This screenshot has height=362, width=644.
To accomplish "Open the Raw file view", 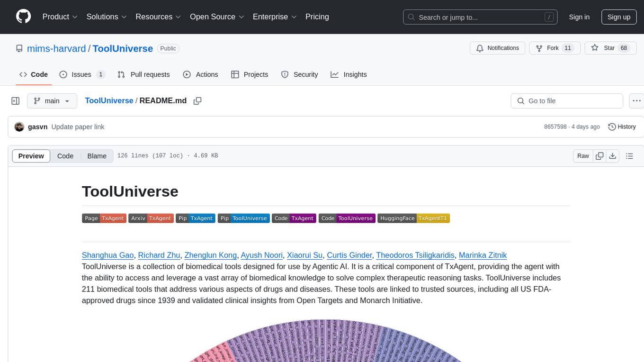I will 583,156.
